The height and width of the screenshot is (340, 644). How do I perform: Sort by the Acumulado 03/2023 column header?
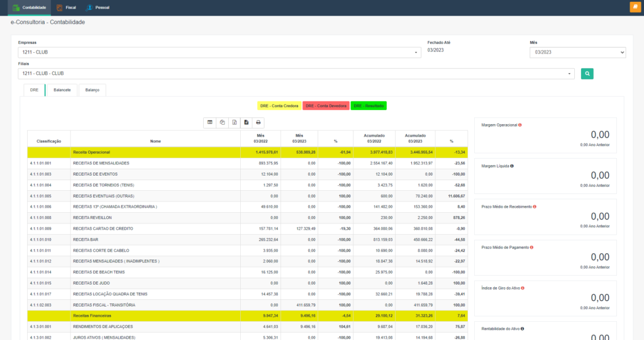tap(415, 139)
